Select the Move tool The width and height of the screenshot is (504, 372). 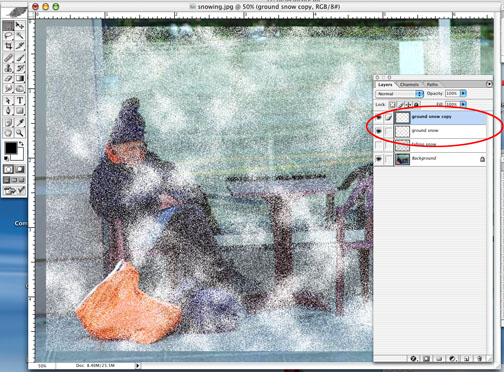pos(20,25)
